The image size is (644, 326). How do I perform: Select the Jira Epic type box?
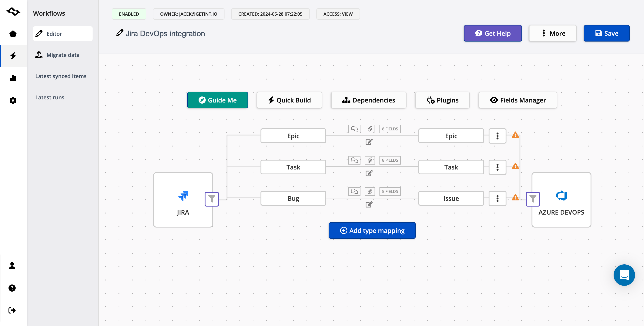point(293,136)
